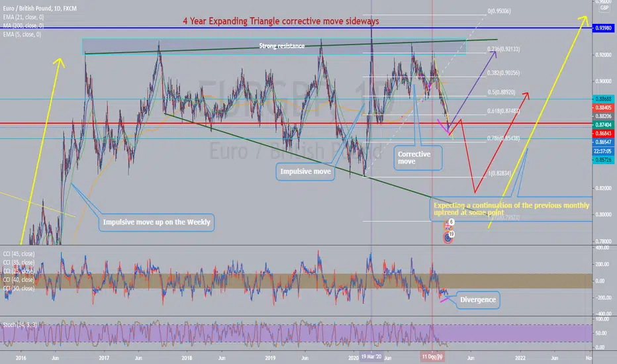Image resolution: width=617 pixels, height=364 pixels.
Task: Select the 'Corrective move' callout label
Action: [418, 158]
